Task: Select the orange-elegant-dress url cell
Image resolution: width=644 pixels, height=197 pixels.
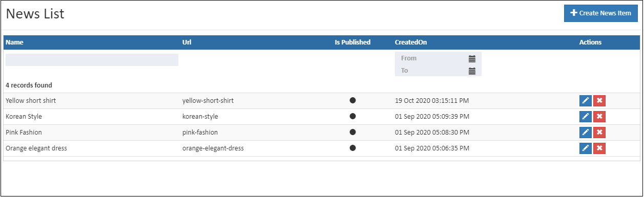Action: pos(213,148)
